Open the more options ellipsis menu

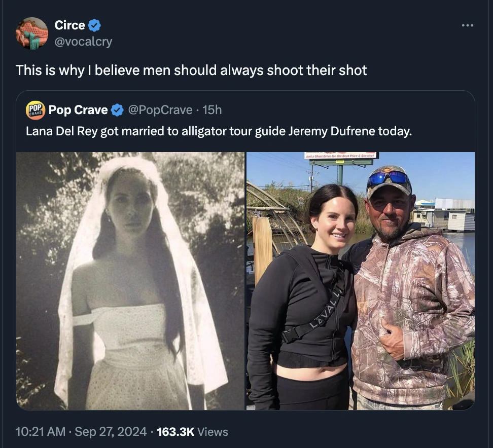[467, 25]
